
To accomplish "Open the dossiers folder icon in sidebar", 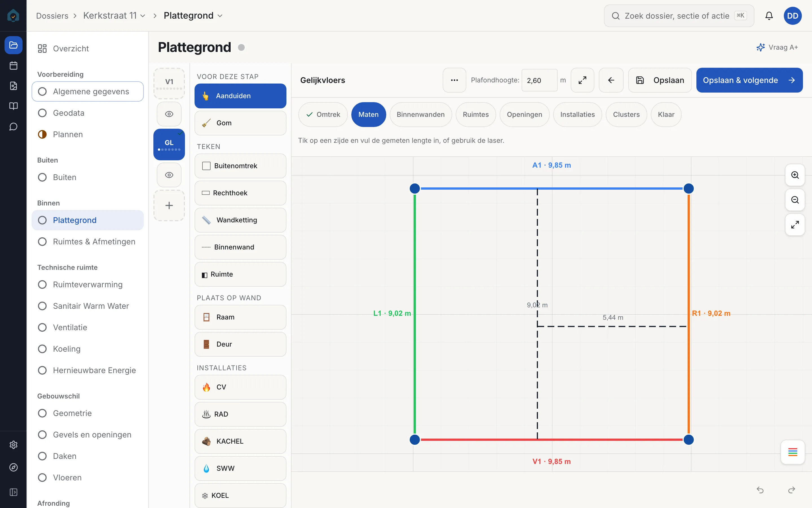I will pos(14,45).
